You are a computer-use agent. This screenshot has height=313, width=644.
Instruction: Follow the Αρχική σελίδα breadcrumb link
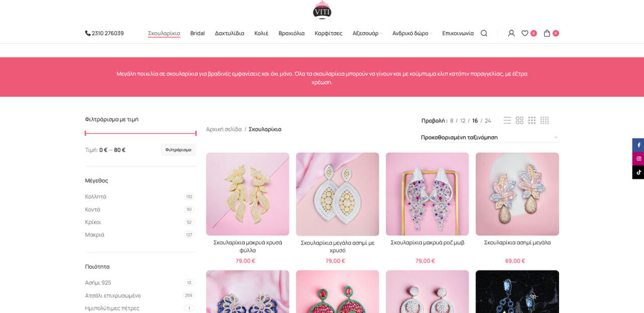tap(224, 129)
